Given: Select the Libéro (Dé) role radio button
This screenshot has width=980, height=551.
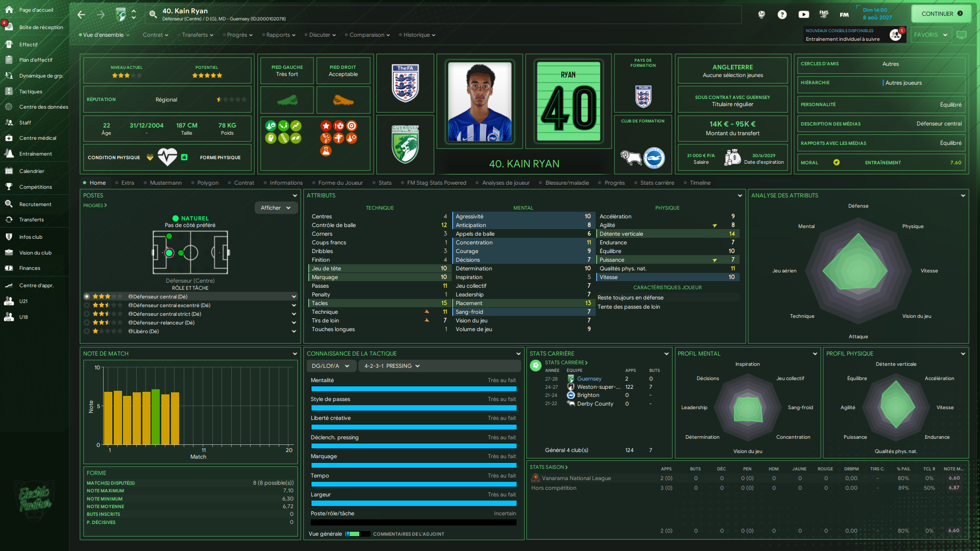Looking at the screenshot, I should click(x=87, y=331).
